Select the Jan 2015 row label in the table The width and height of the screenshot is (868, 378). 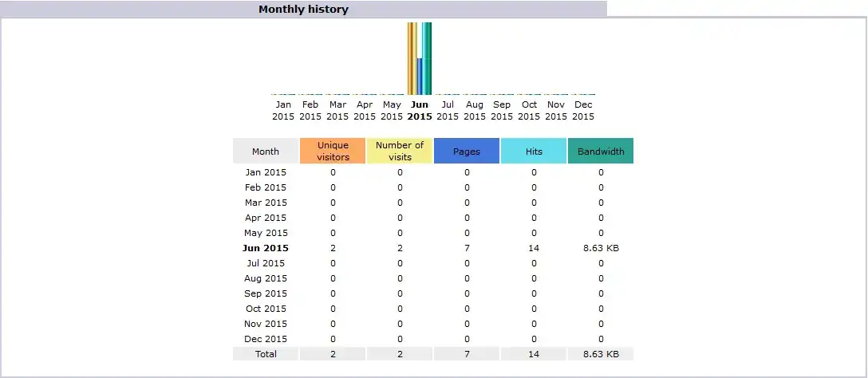(x=266, y=172)
